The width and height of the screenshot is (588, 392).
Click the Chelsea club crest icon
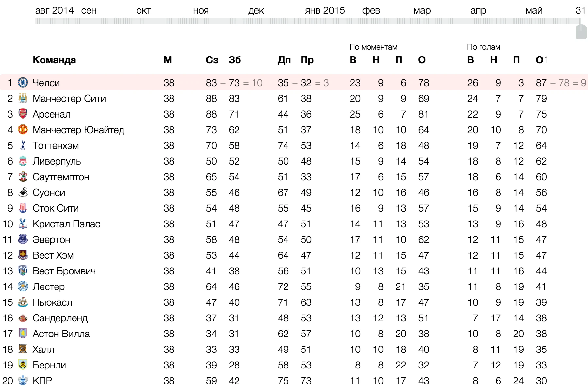point(23,83)
